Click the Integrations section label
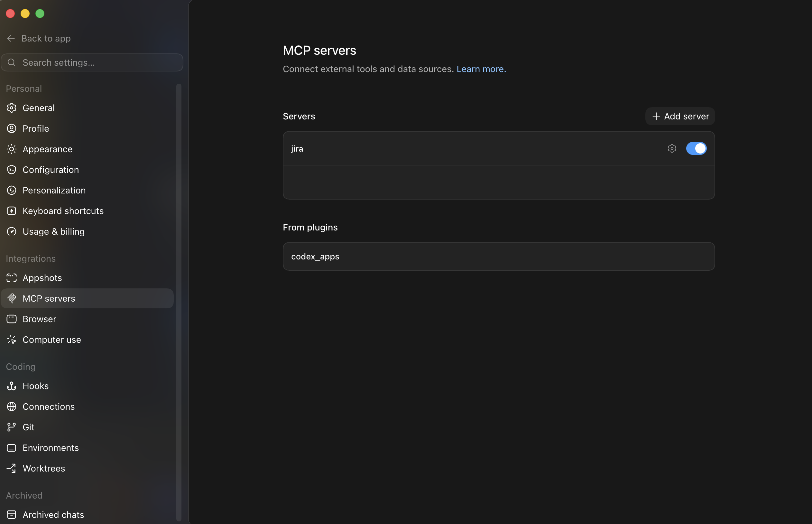 (31, 258)
